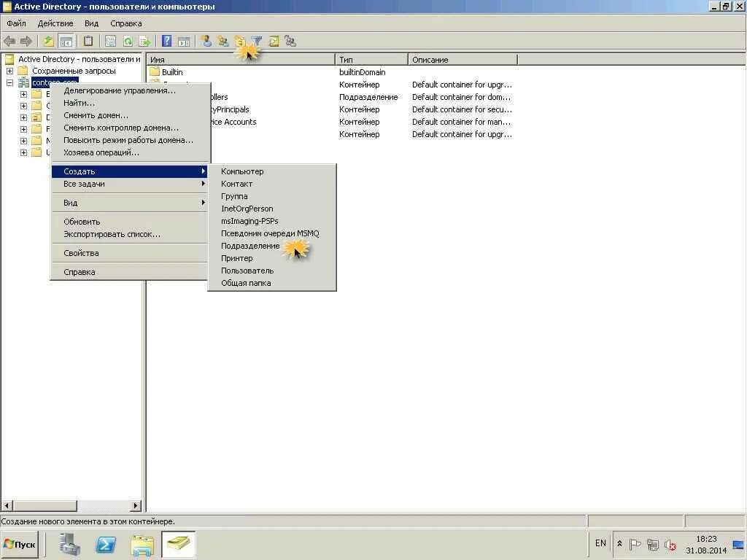Open the Справка menu in menu bar
Viewport: 747px width, 560px height.
125,23
